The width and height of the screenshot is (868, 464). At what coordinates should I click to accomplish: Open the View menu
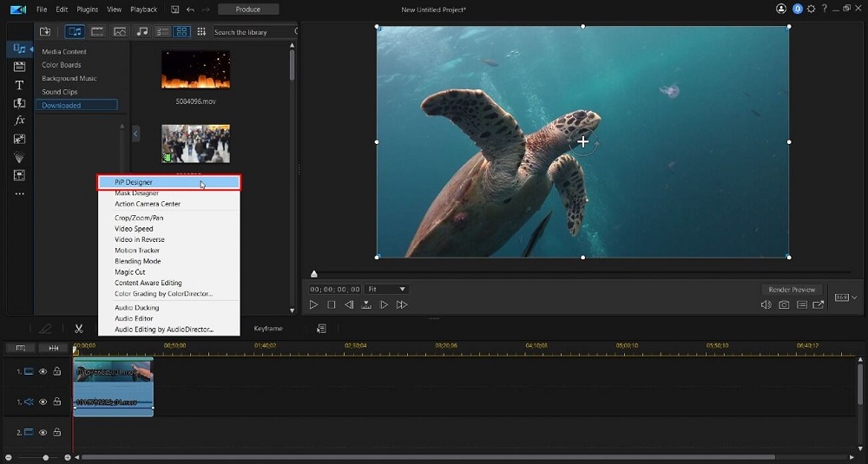pyautogui.click(x=114, y=10)
